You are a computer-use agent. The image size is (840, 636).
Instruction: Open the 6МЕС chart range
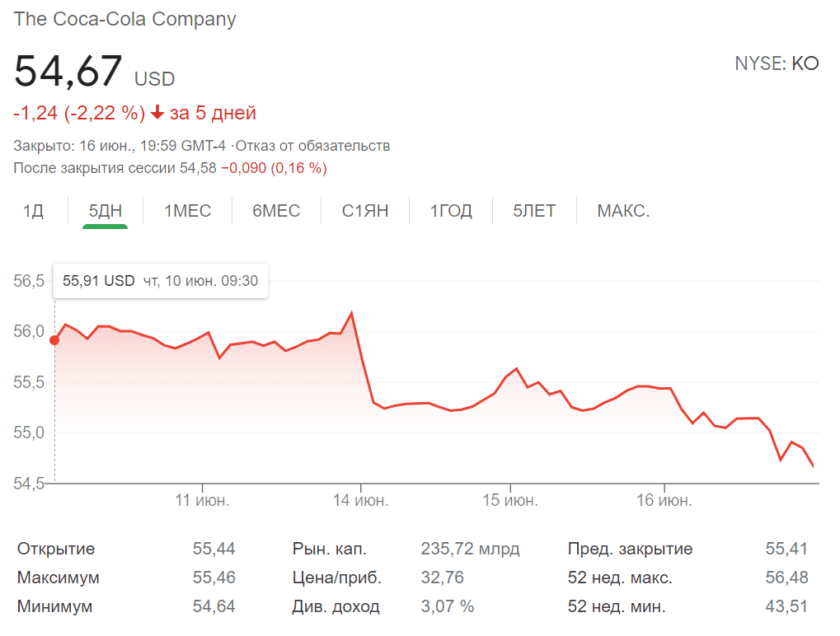[x=276, y=211]
